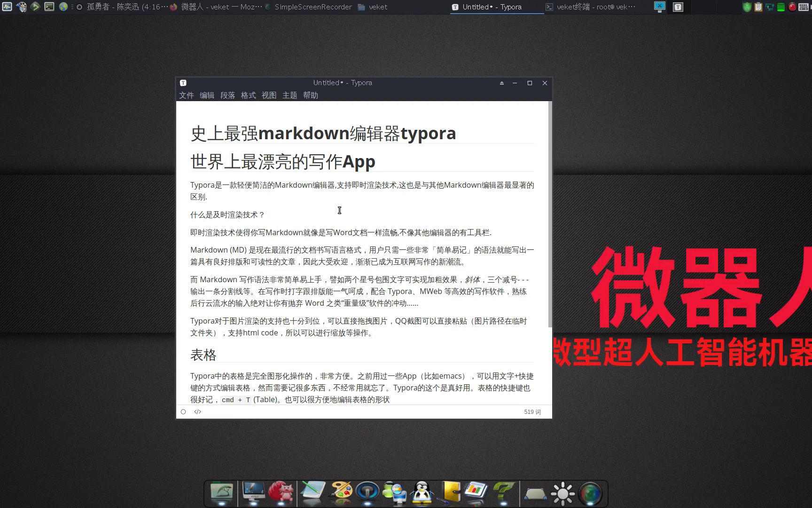Click the blue monitor tray icon
This screenshot has height=508, width=812.
tap(660, 7)
